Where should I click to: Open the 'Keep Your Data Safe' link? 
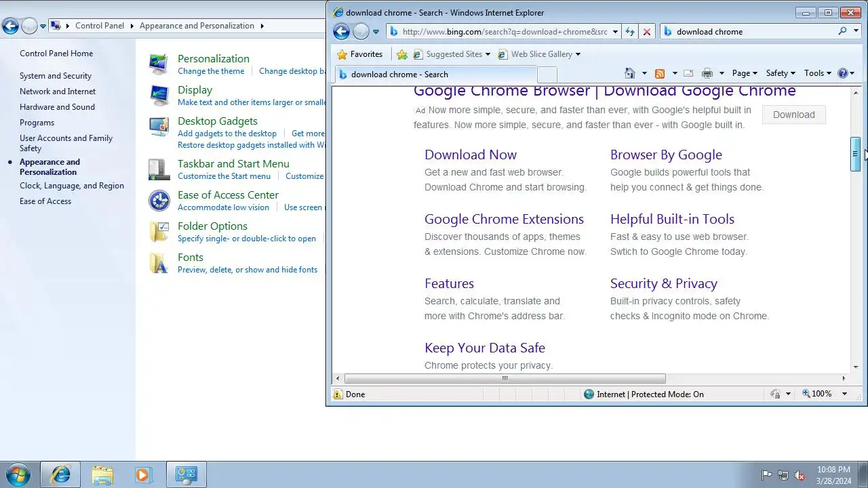coord(485,348)
